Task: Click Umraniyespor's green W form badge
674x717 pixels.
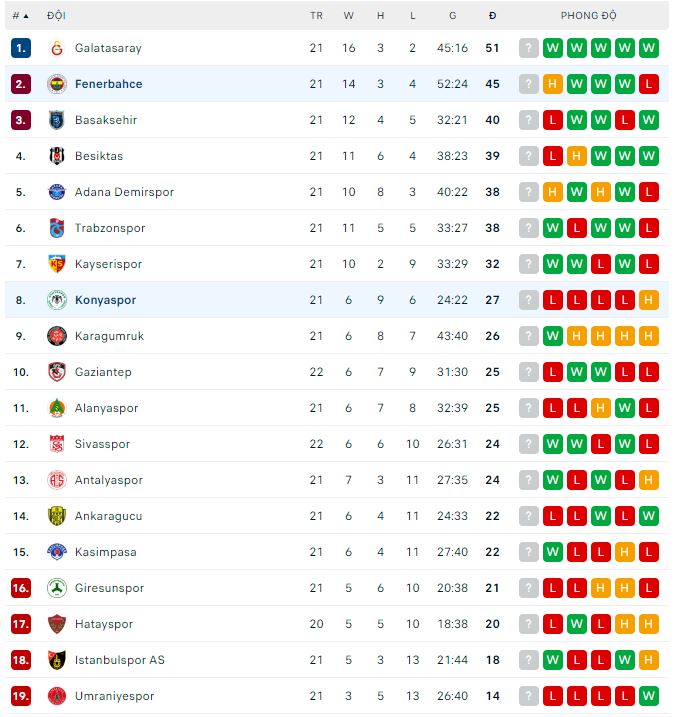Action: click(649, 696)
